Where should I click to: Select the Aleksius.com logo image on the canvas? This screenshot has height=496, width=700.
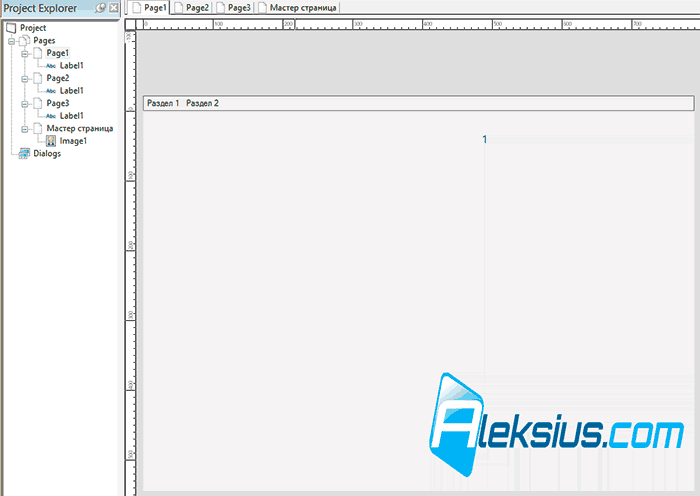tap(556, 425)
